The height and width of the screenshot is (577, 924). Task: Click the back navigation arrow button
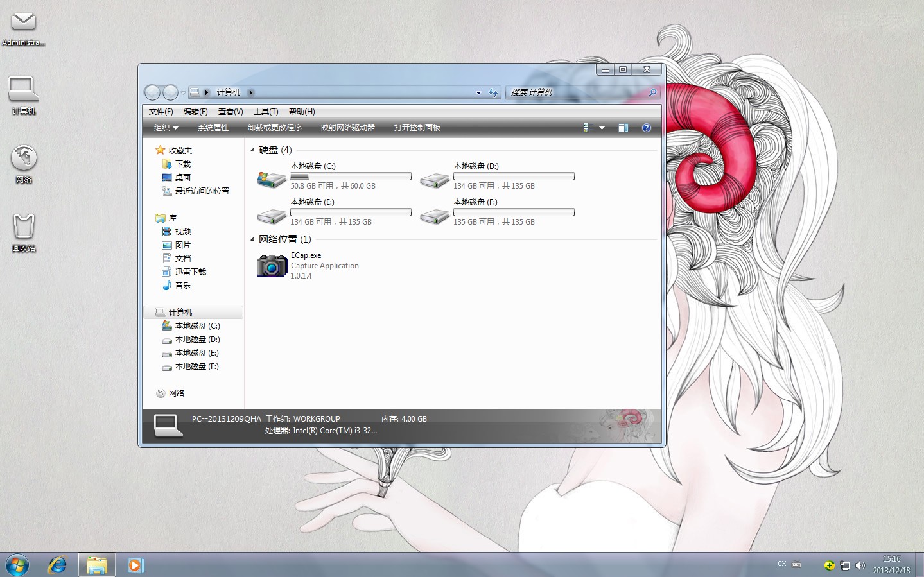tap(152, 92)
